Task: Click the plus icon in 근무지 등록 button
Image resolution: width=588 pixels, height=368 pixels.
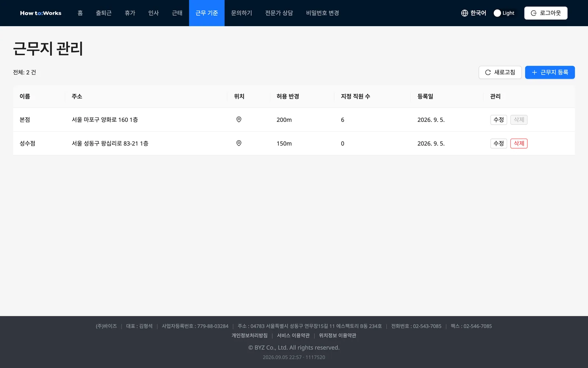Action: [x=534, y=72]
